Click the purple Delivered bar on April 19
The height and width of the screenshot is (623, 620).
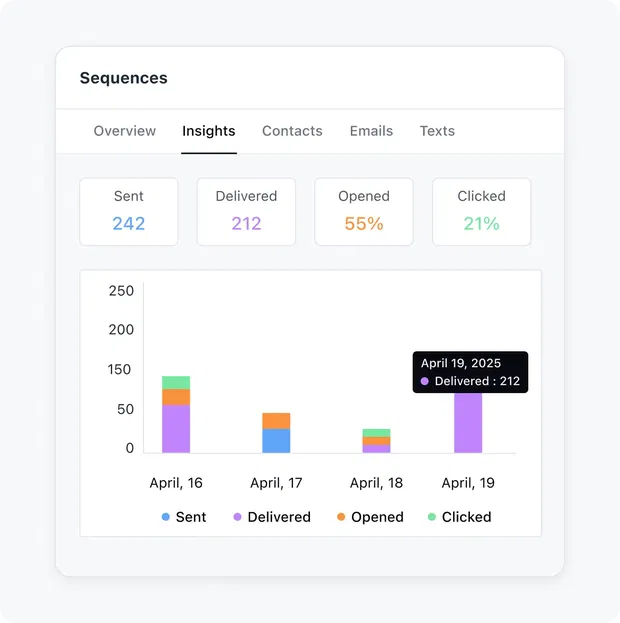[468, 423]
